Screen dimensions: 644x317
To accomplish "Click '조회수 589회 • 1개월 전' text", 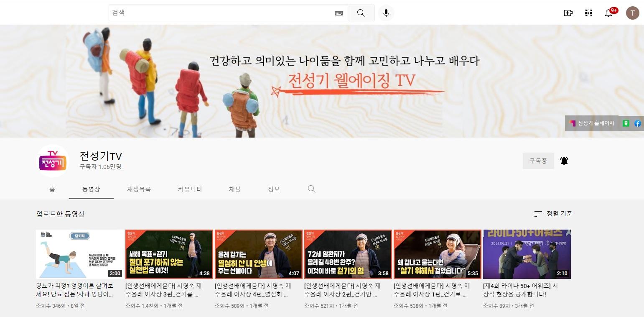I will 242,306.
